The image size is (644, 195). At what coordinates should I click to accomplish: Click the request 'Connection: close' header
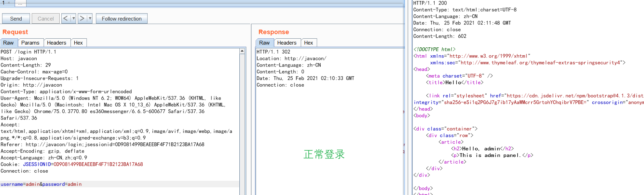click(24, 171)
